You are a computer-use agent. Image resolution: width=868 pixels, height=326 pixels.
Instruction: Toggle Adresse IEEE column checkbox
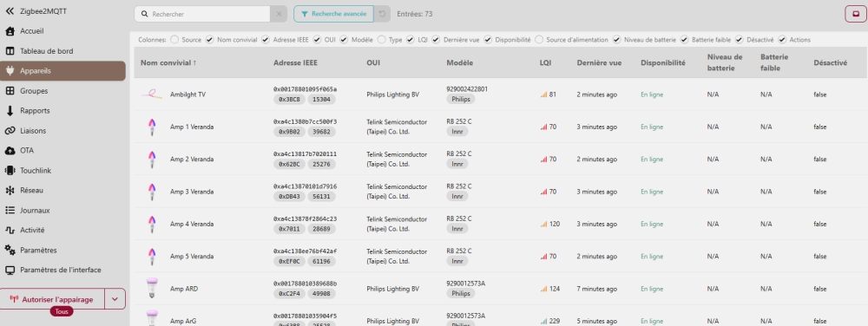tap(266, 40)
